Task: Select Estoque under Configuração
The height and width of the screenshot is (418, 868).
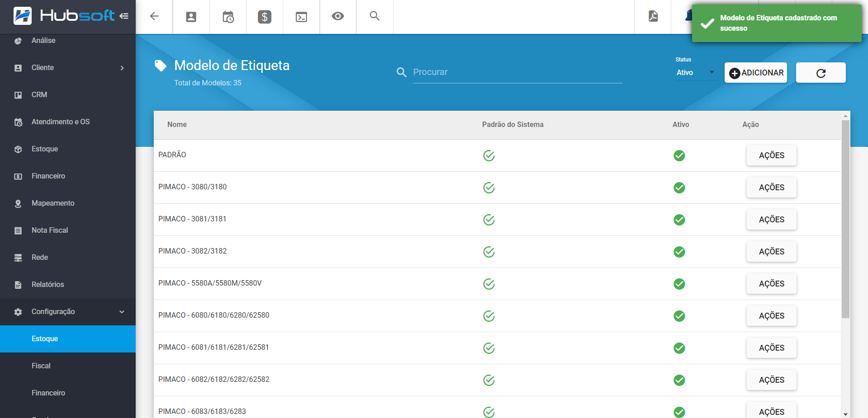Action: (x=68, y=339)
